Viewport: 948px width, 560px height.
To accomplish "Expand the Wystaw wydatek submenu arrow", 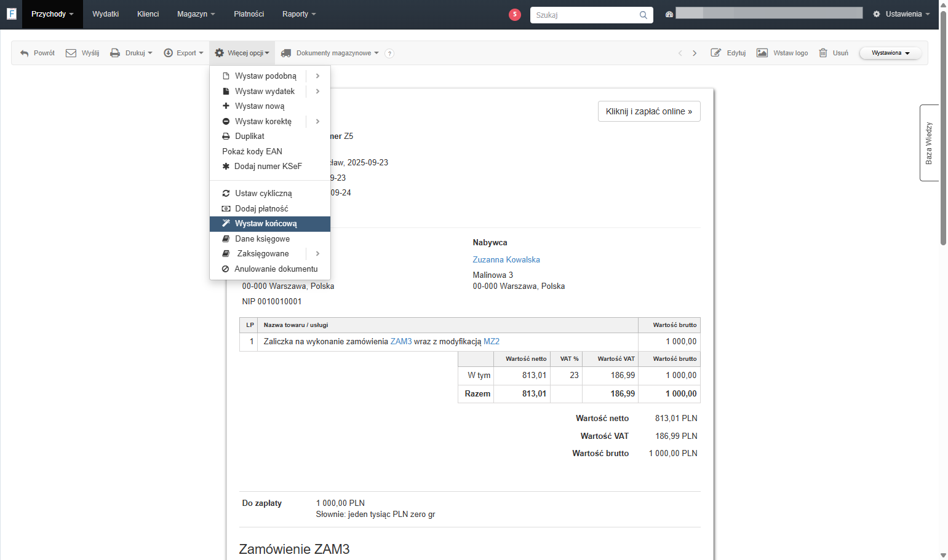I will click(318, 92).
